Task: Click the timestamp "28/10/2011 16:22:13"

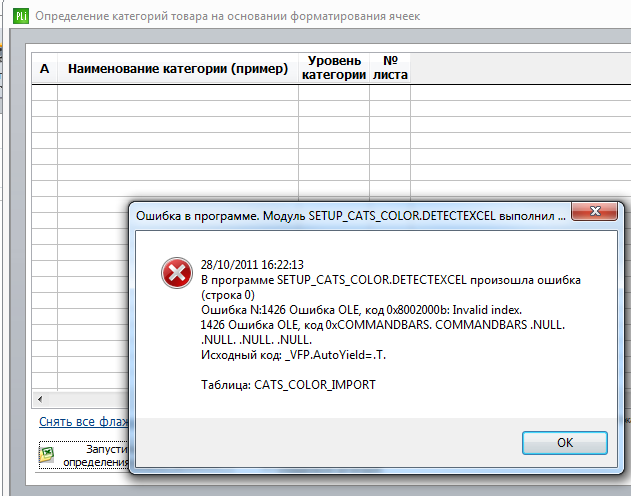Action: 252,265
